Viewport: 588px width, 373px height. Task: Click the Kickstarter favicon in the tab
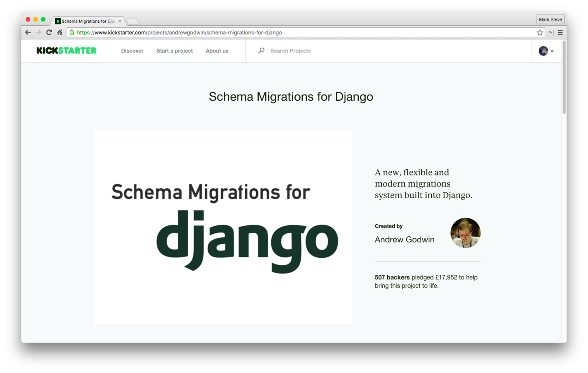(58, 21)
